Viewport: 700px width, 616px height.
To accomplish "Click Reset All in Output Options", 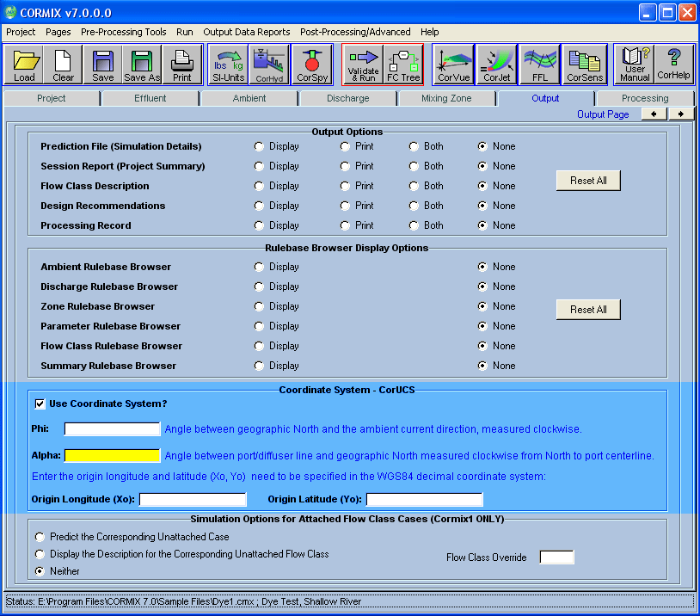I will (x=588, y=181).
